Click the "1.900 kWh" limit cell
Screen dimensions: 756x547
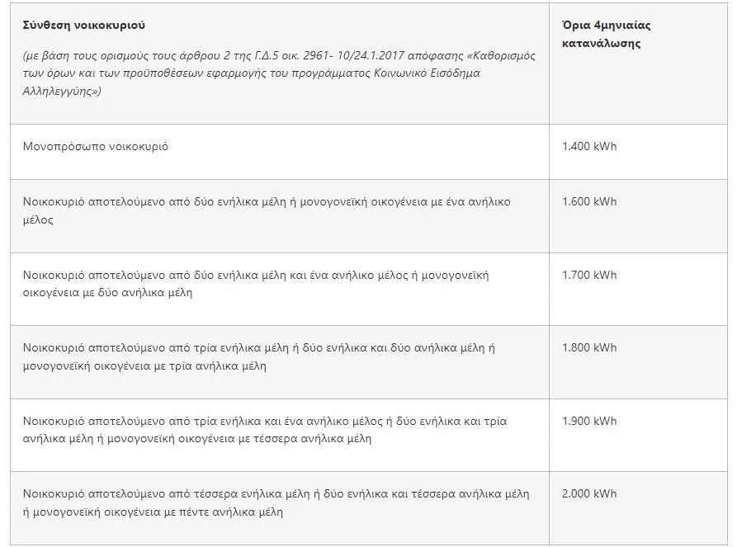[588, 421]
